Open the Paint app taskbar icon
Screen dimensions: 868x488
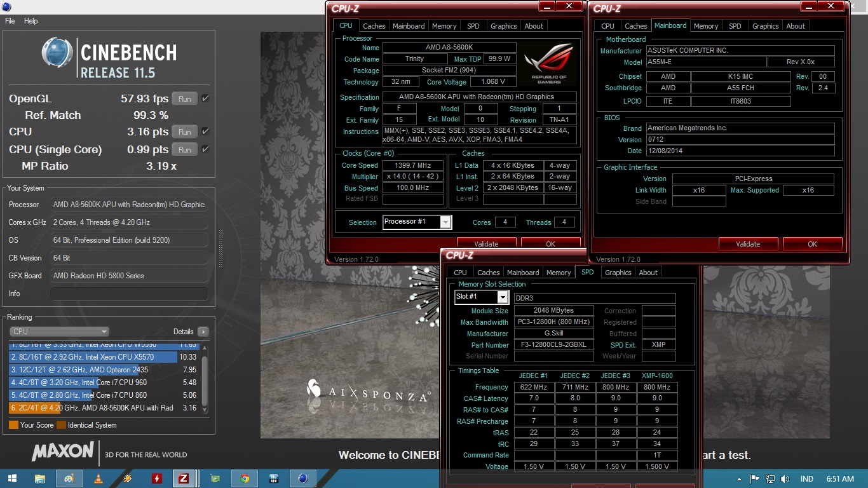point(69,478)
